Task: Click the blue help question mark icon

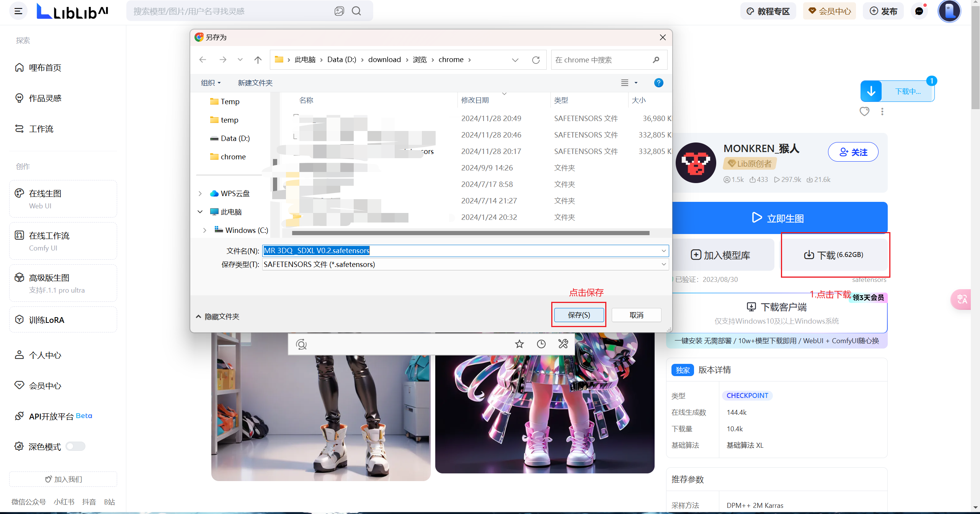Action: [658, 83]
